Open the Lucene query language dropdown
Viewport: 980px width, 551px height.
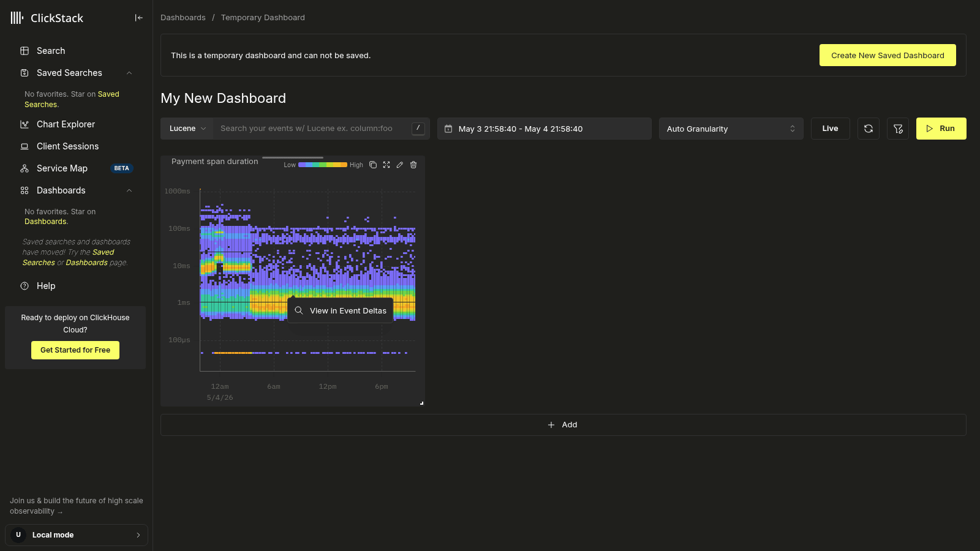tap(187, 129)
